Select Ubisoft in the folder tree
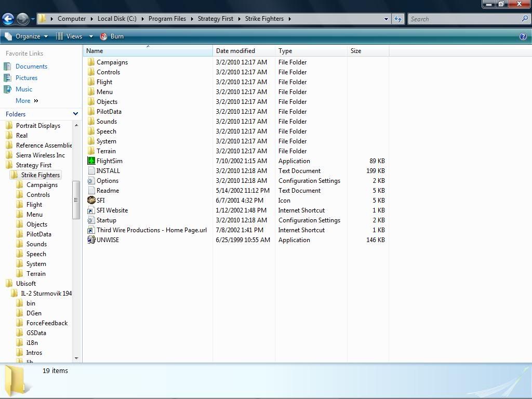This screenshot has height=399, width=532. [x=26, y=284]
